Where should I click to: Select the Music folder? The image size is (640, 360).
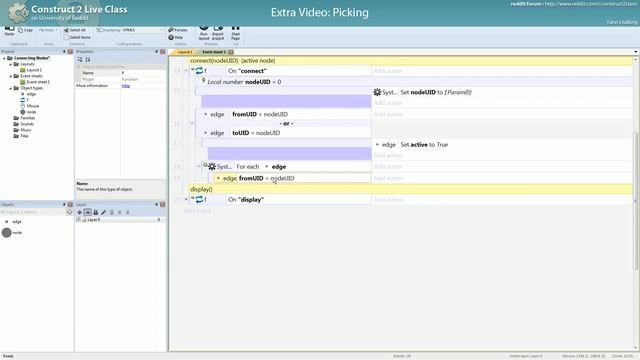tap(22, 130)
